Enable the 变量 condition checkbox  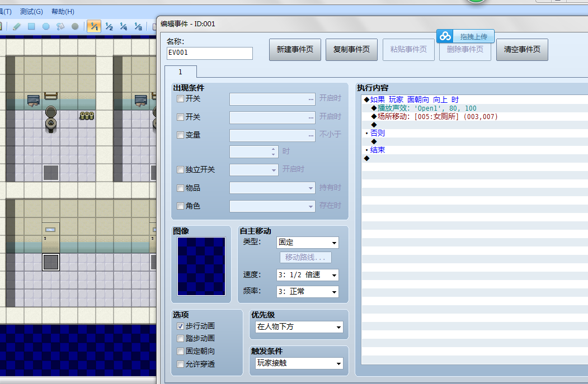(x=180, y=135)
